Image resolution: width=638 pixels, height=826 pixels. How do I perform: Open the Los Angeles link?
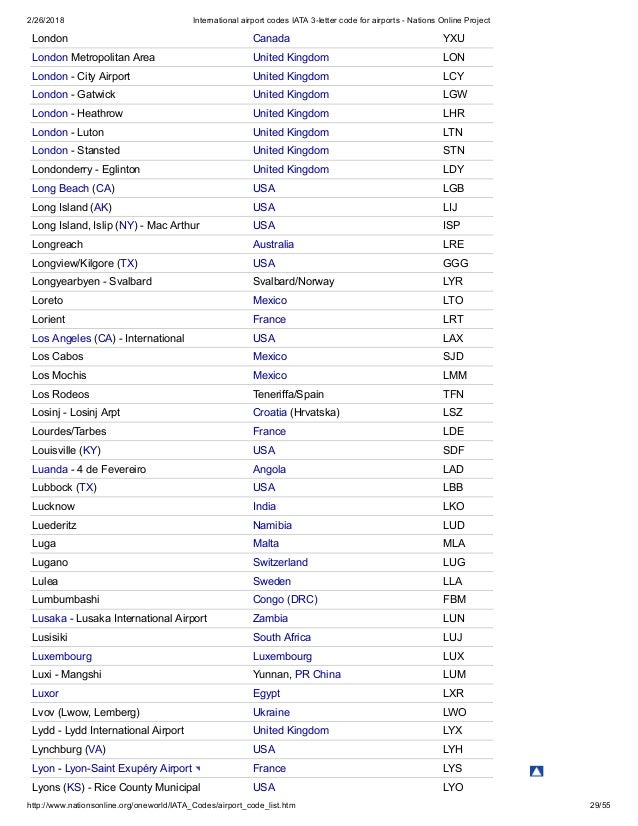tap(61, 338)
